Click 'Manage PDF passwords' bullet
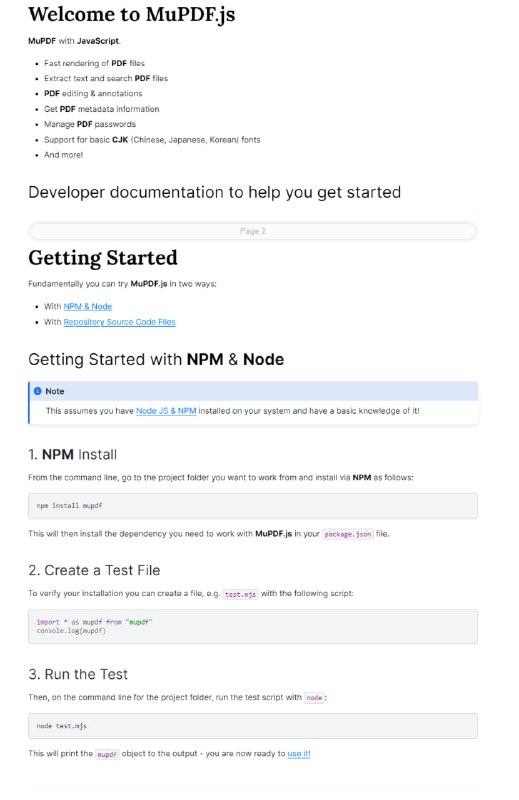 coord(90,124)
